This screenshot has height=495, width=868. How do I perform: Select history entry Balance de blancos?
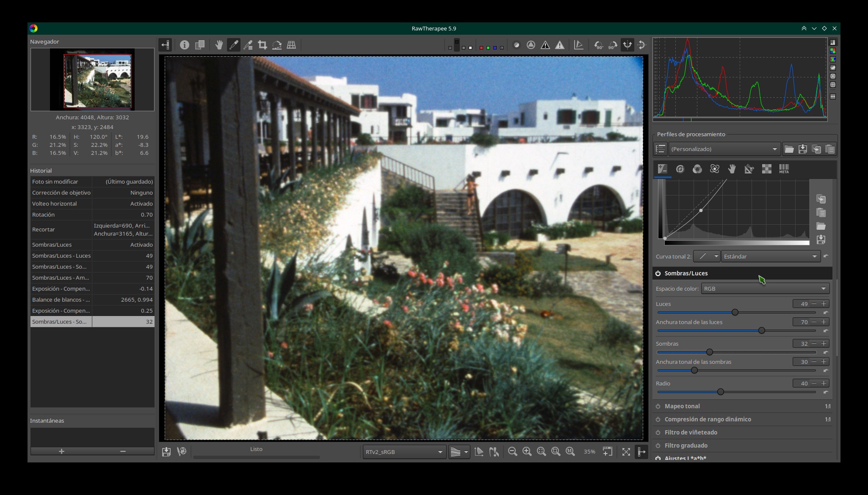[92, 300]
